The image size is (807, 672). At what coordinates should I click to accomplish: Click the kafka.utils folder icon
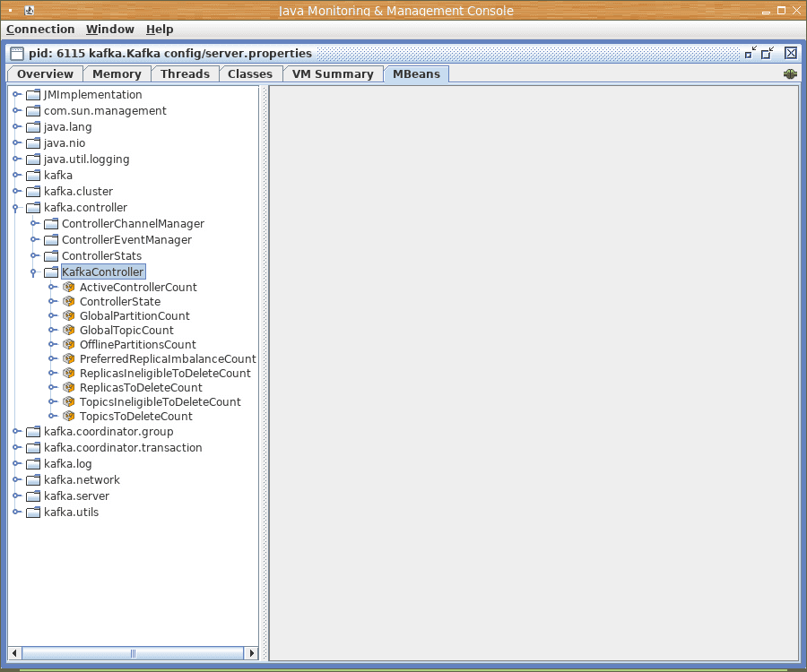tap(33, 513)
